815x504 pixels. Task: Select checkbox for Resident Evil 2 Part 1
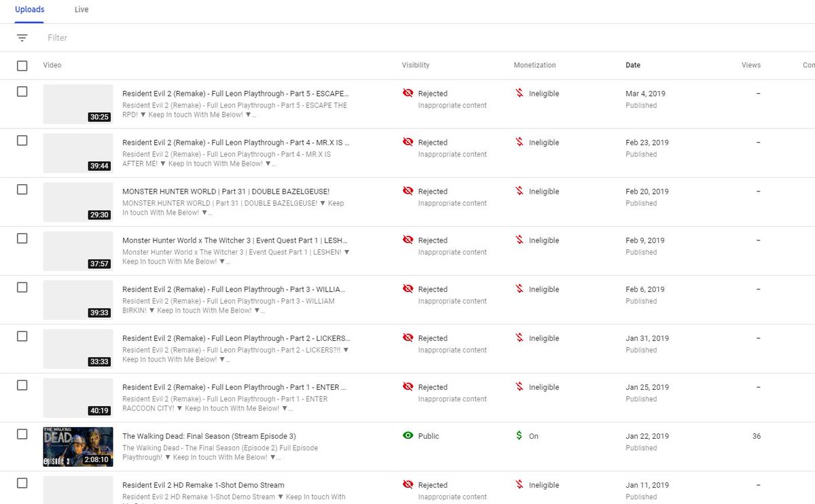[22, 385]
